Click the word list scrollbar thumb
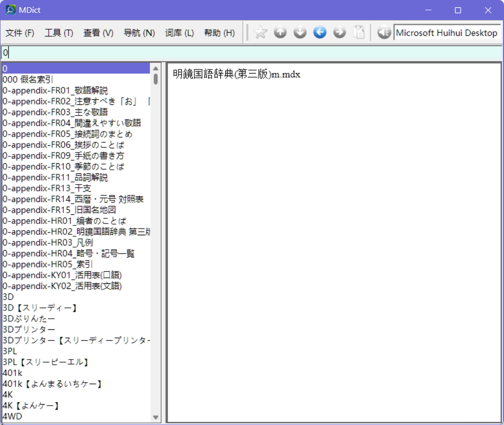Screen dimensions: 504x425 [x=155, y=79]
